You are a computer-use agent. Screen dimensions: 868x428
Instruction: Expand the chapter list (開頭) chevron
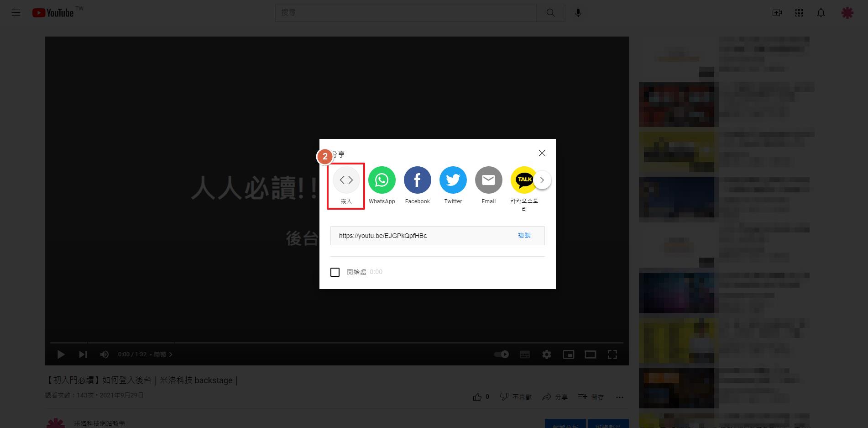171,354
